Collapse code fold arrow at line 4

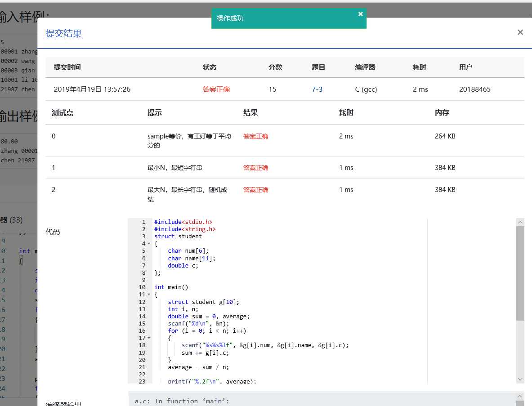pos(148,244)
